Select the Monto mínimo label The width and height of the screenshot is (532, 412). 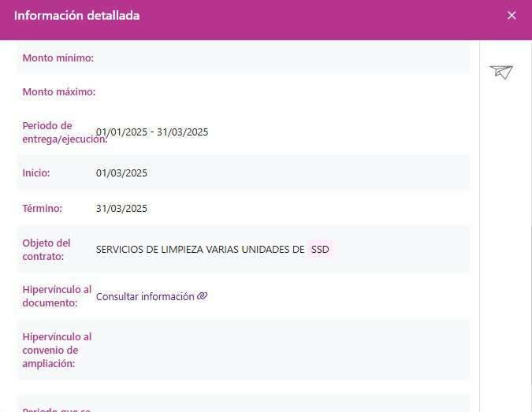click(58, 58)
